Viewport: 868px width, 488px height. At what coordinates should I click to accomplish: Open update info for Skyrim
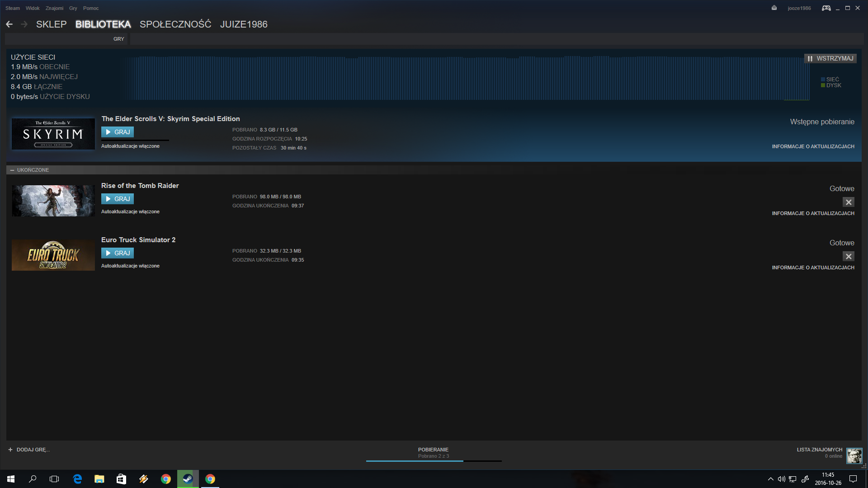coord(813,146)
